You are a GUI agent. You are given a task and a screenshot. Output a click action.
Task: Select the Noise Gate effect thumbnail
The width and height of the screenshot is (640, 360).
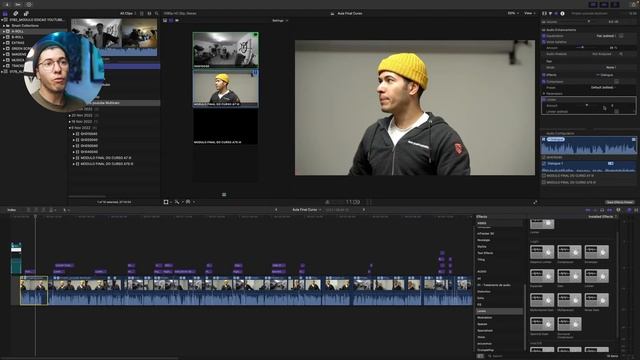coord(596,300)
